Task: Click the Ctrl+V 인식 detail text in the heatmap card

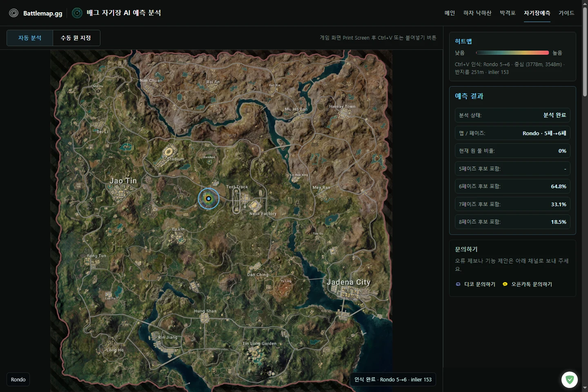Action: [510, 68]
